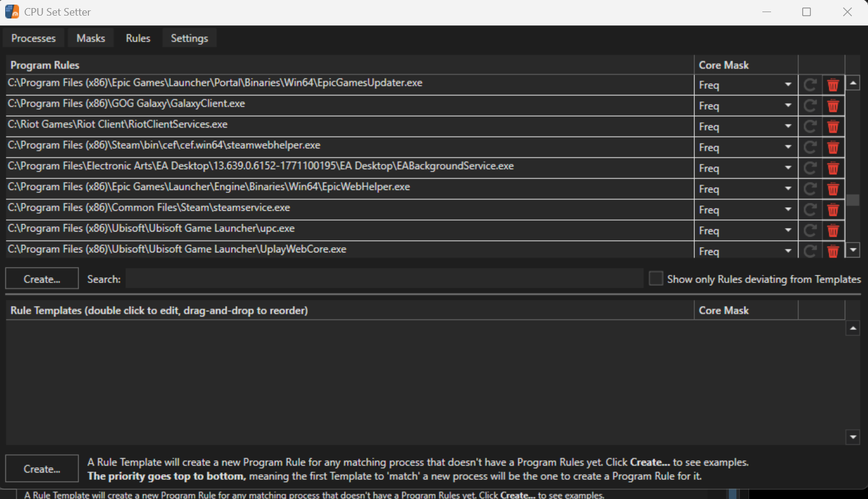The image size is (868, 499).
Task: Reset the steamwebhelper.exe rule to template
Action: pos(810,147)
